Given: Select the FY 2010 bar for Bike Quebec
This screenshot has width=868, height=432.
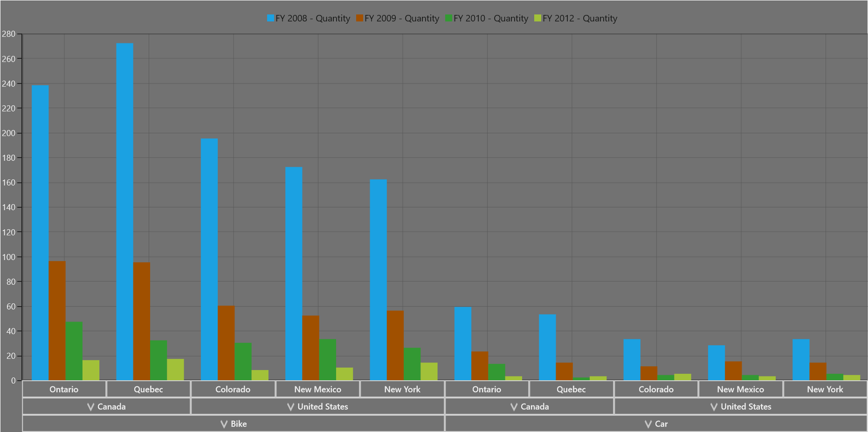Looking at the screenshot, I should click(x=158, y=360).
